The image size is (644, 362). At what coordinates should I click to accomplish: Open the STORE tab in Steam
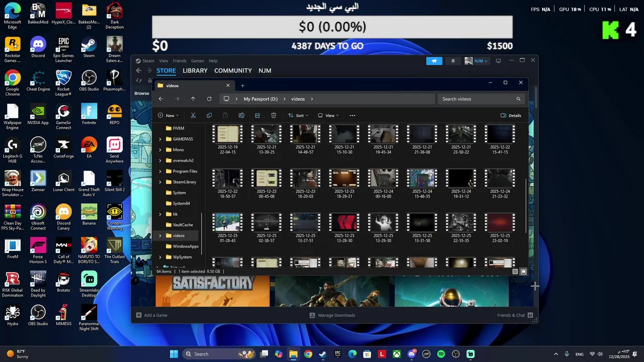(x=166, y=70)
